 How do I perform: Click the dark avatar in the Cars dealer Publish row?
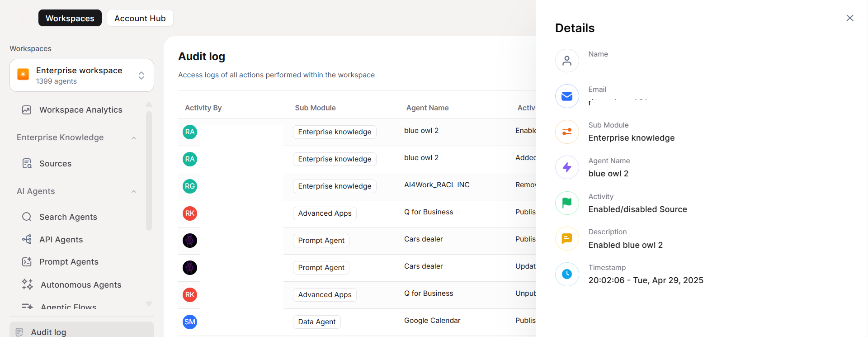[190, 241]
